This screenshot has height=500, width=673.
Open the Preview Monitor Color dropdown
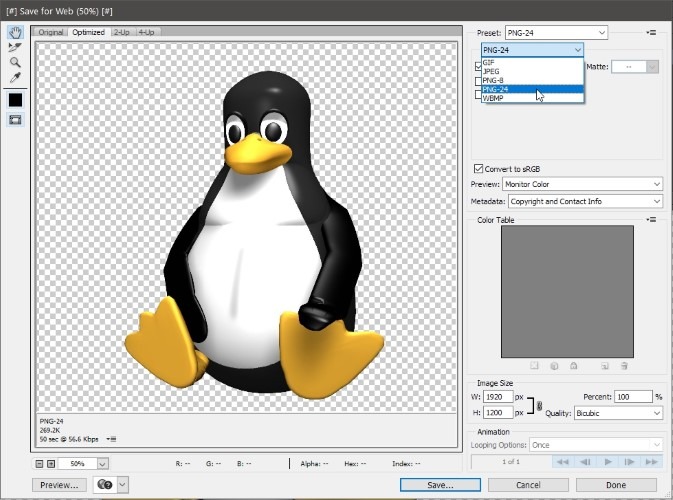click(582, 184)
